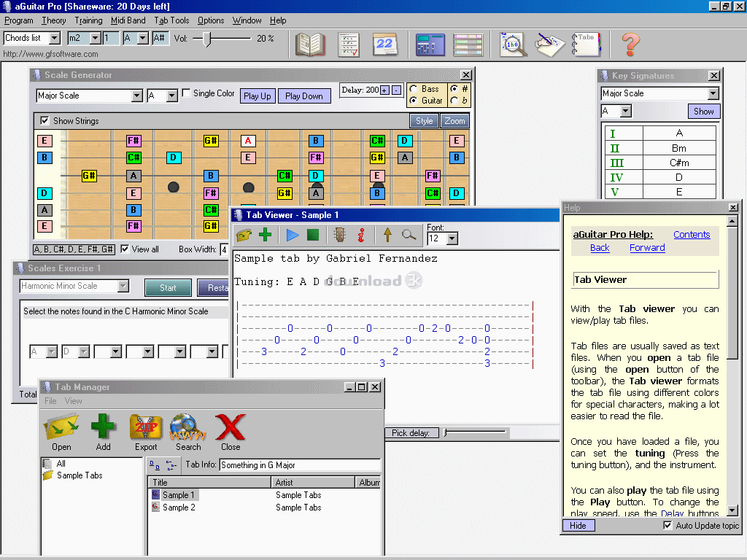The height and width of the screenshot is (560, 747).
Task: Expand Major Scale dropdown in Scale Generator
Action: (136, 96)
